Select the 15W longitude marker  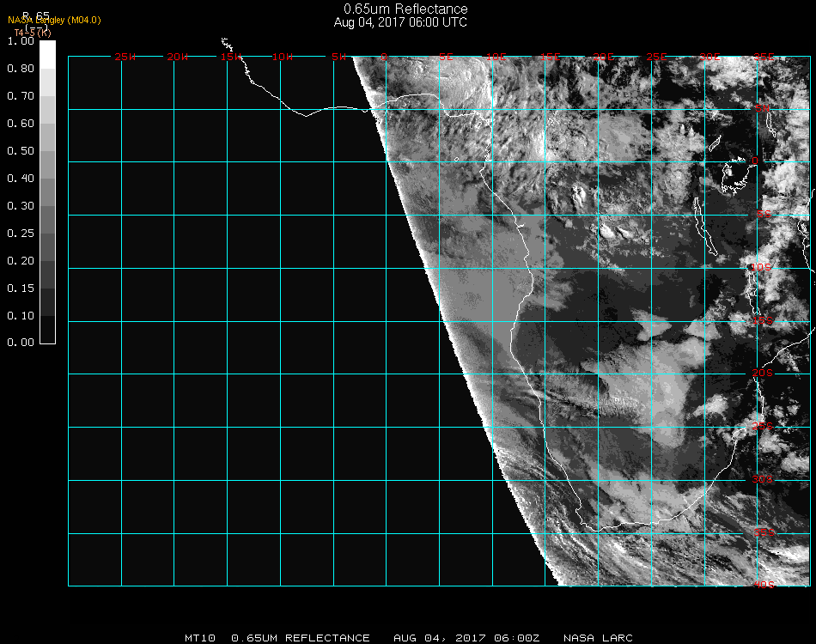click(231, 58)
